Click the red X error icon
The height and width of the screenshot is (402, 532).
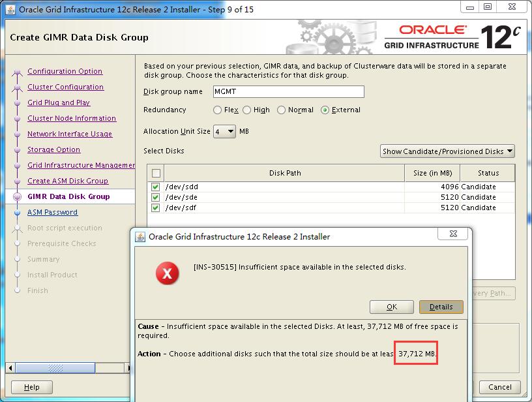(168, 274)
